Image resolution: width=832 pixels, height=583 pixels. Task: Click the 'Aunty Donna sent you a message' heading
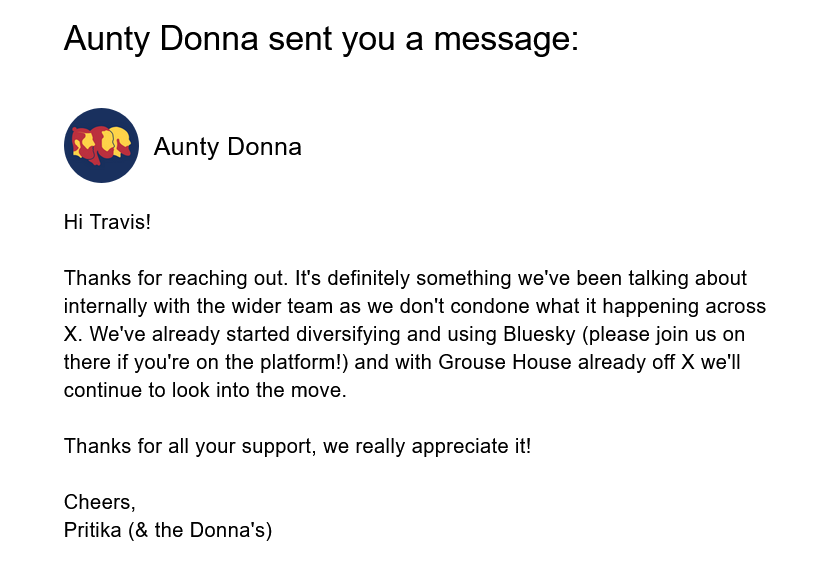coord(320,39)
